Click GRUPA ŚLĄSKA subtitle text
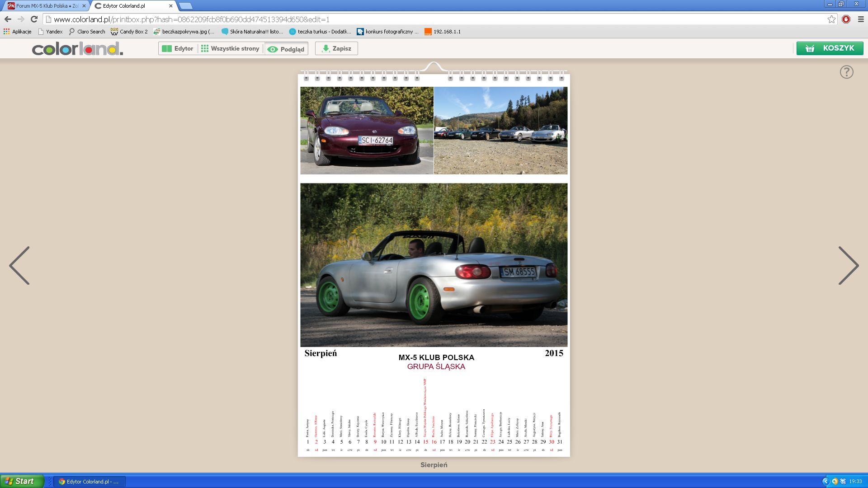 pos(436,366)
